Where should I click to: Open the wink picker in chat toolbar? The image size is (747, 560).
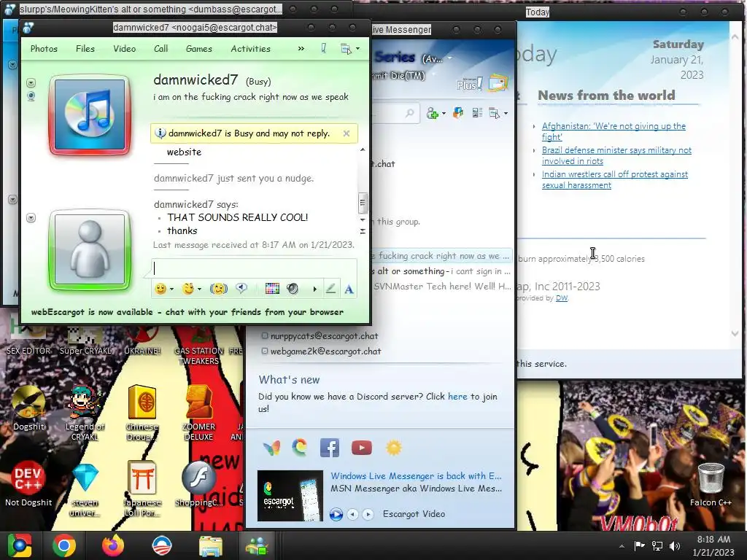(188, 289)
